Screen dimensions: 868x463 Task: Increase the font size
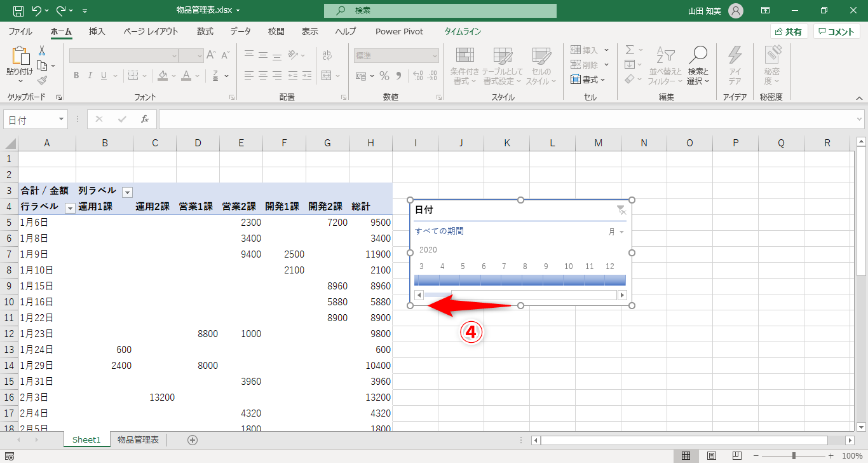tap(211, 55)
